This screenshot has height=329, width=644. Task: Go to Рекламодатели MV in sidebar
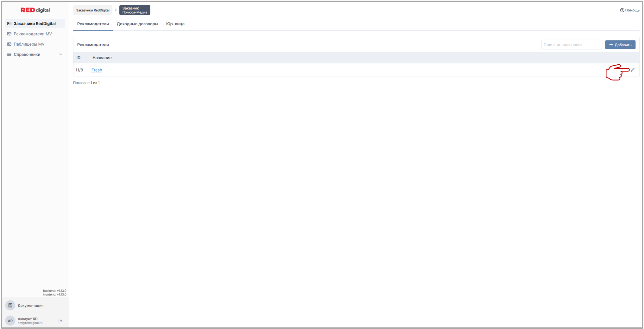[33, 34]
